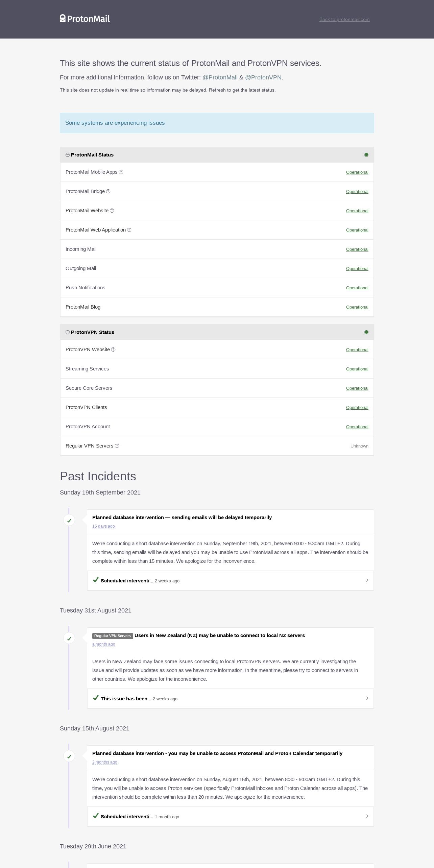
Task: Click the Regular VPN Servers incident tag
Action: click(x=113, y=636)
